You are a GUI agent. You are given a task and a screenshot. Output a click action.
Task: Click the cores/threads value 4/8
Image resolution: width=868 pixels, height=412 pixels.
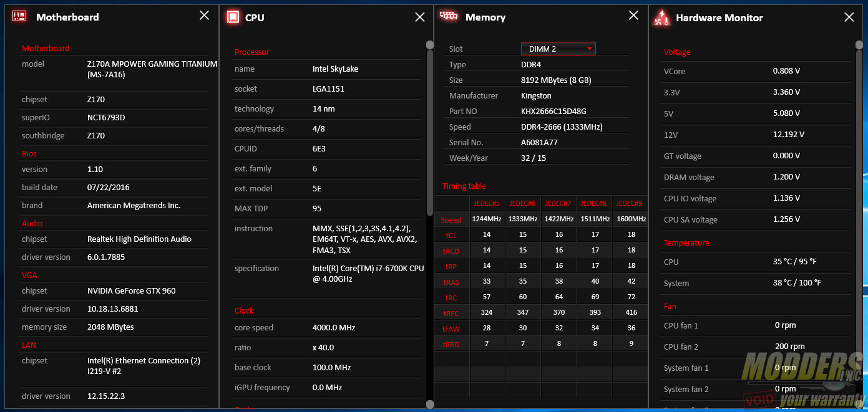(318, 128)
